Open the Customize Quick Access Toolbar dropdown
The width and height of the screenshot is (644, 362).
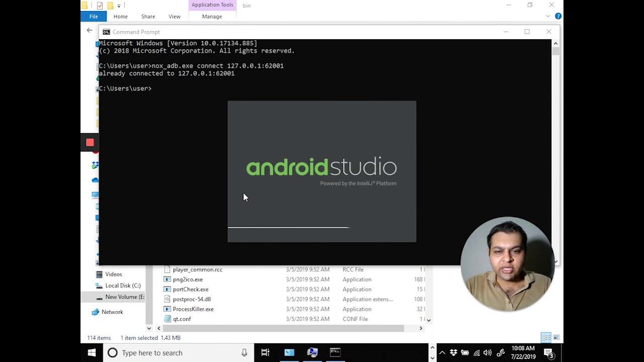point(119,6)
